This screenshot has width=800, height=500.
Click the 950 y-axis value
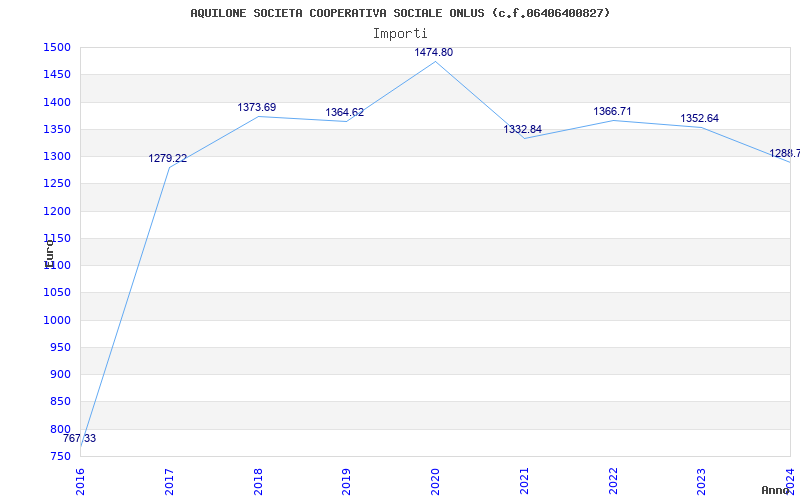click(x=60, y=347)
